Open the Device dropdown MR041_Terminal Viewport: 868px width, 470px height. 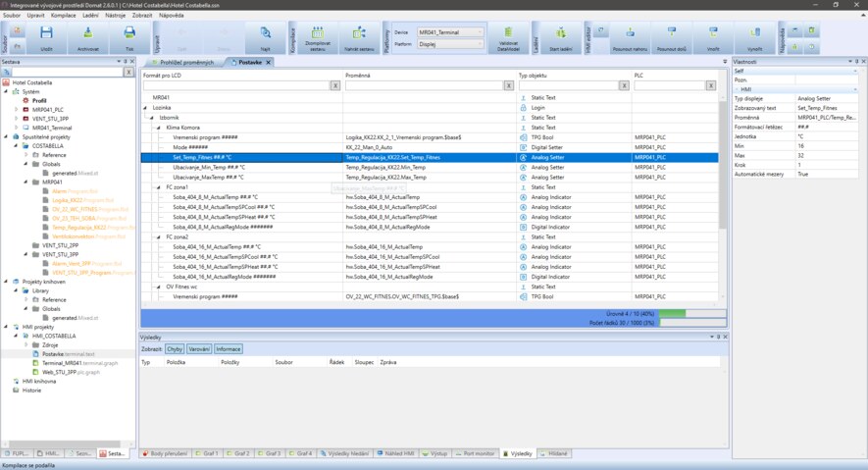pyautogui.click(x=450, y=32)
